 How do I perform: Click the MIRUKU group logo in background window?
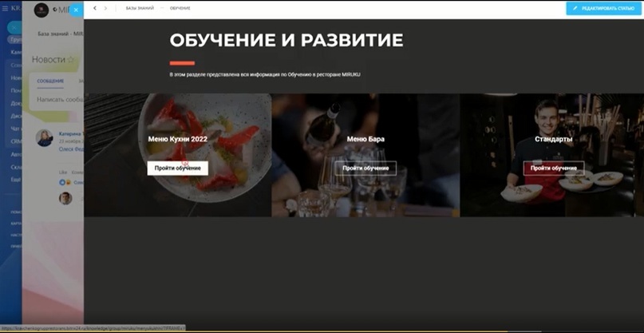click(x=41, y=10)
